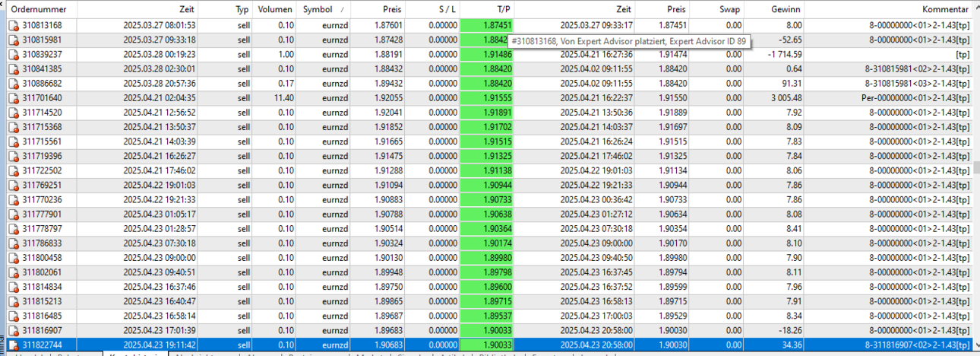Select the icon beside order 311814834

pos(14,287)
